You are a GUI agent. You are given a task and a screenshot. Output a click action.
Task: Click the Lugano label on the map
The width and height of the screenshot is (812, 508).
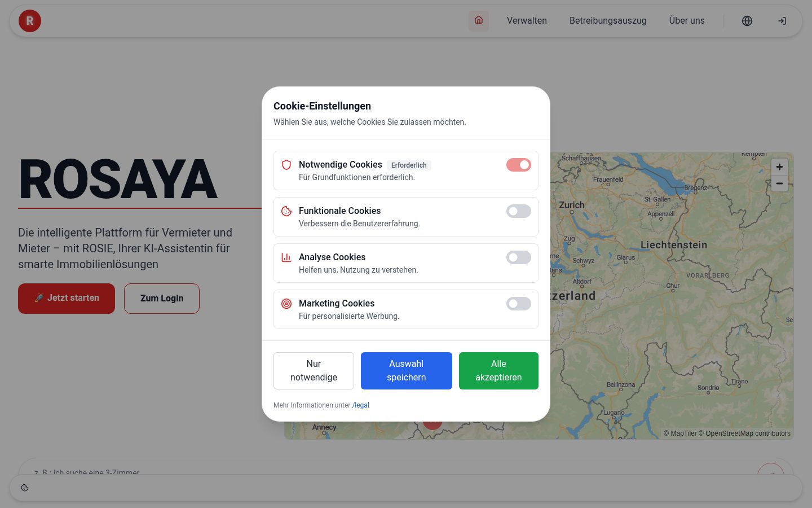[614, 413]
